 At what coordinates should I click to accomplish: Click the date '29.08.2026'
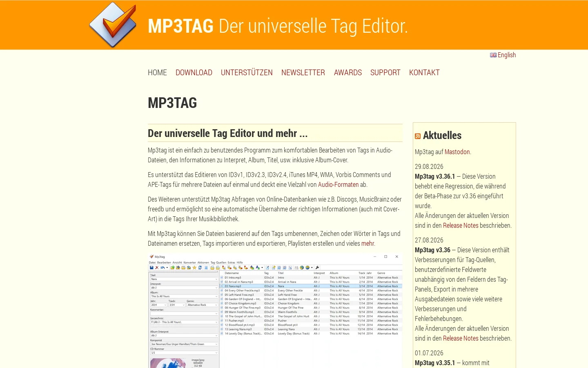tap(429, 167)
